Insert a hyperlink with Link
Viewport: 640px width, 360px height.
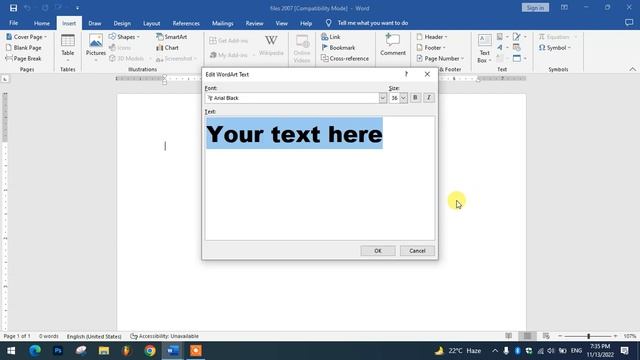pyautogui.click(x=331, y=37)
